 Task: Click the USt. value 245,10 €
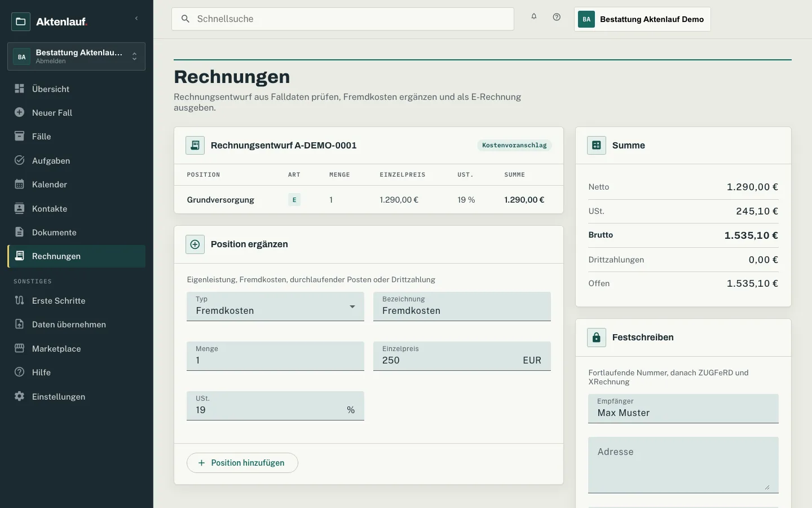(757, 211)
